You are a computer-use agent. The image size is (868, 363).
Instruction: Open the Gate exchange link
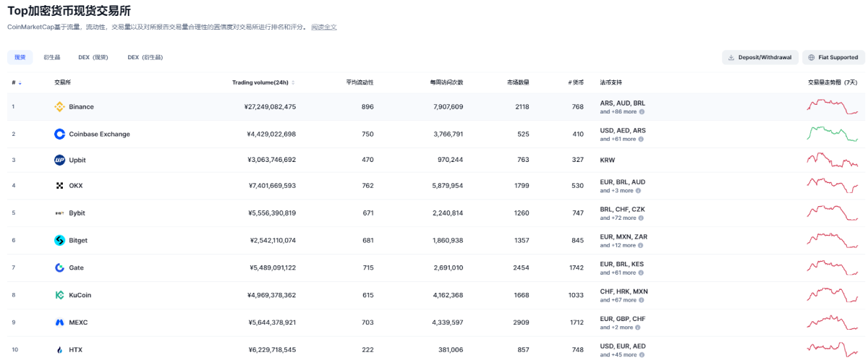[77, 268]
